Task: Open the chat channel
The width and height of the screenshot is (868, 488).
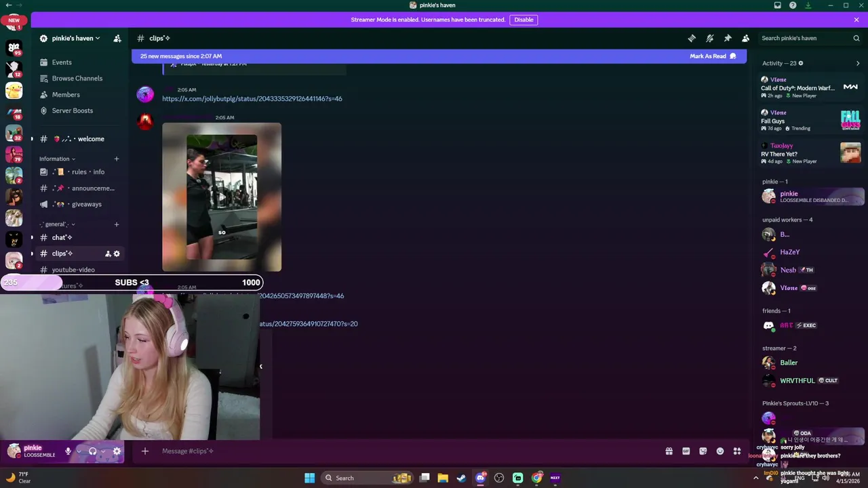Action: click(81, 237)
